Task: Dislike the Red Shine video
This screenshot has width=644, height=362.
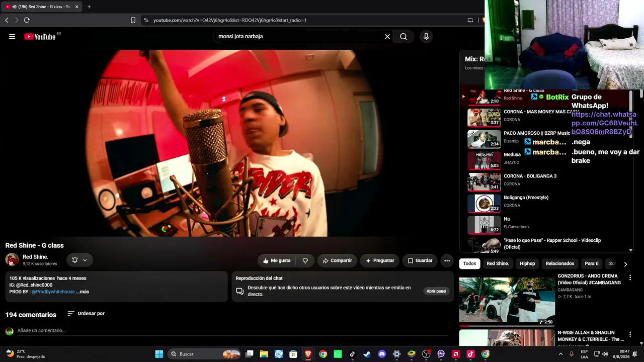Action: (305, 260)
